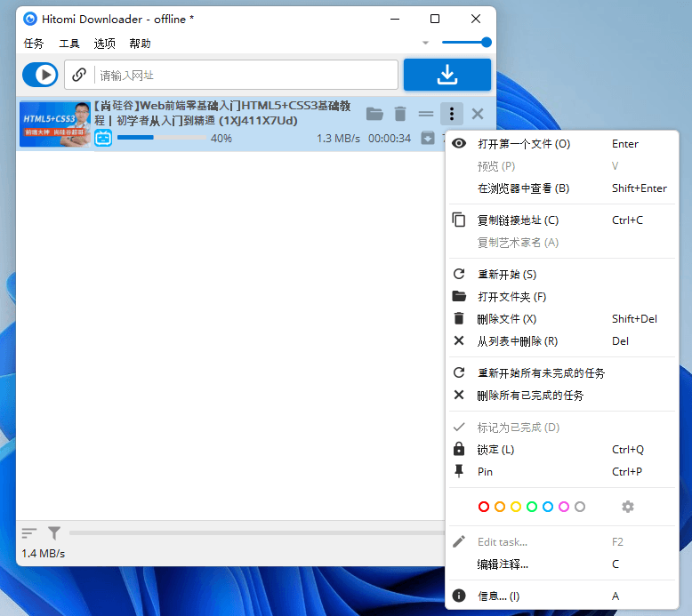This screenshot has width=692, height=616.
Task: Click the big blue download button
Action: 447,75
